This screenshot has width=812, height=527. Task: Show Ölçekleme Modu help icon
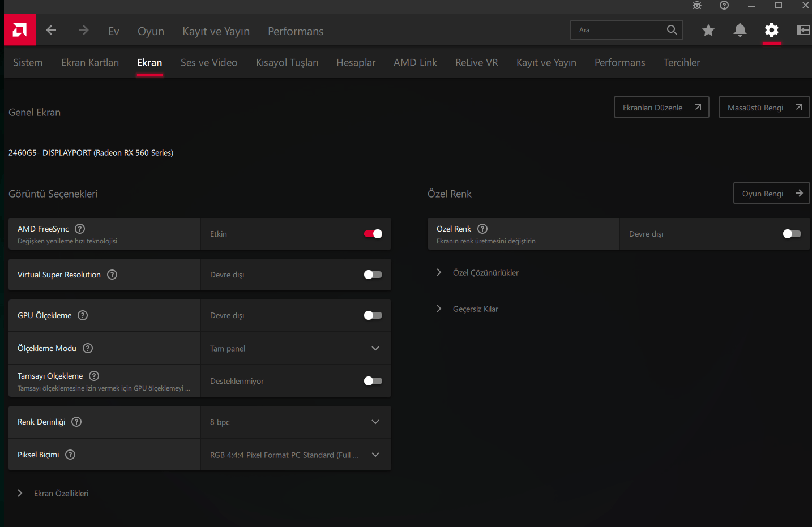coord(88,348)
